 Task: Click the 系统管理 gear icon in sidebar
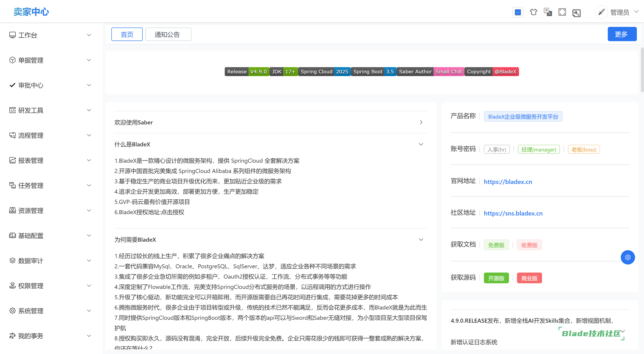(x=13, y=311)
